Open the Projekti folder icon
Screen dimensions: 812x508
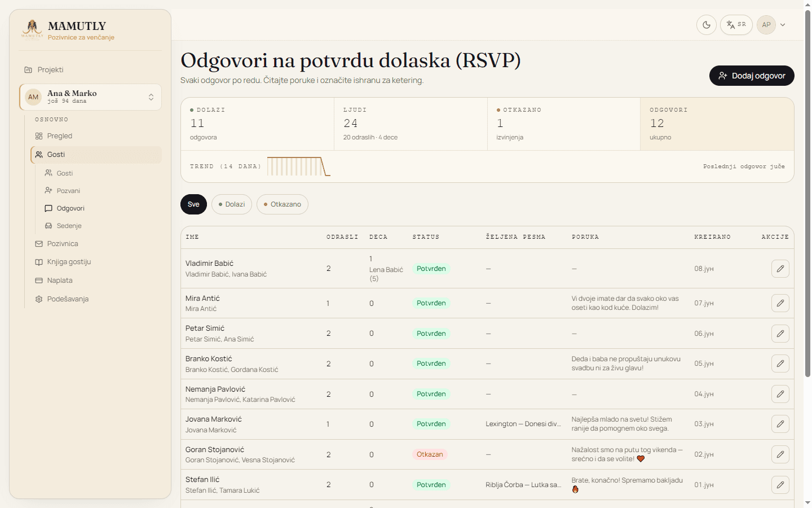pyautogui.click(x=28, y=70)
